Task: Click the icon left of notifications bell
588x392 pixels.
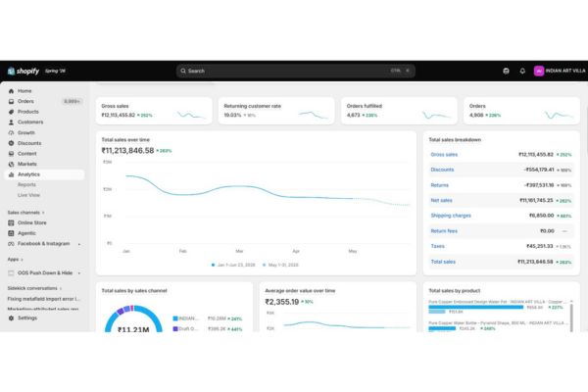Action: (x=506, y=71)
